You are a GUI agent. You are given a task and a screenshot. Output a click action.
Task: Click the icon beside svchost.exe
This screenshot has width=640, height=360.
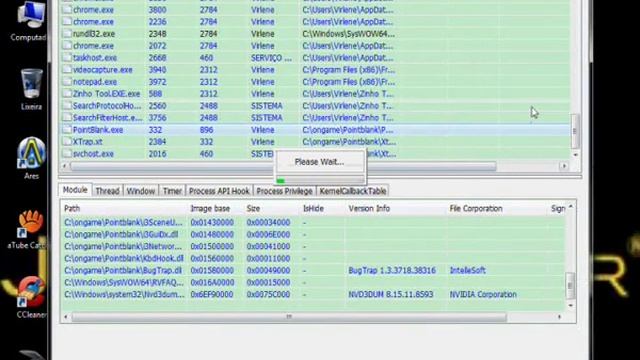pyautogui.click(x=67, y=154)
